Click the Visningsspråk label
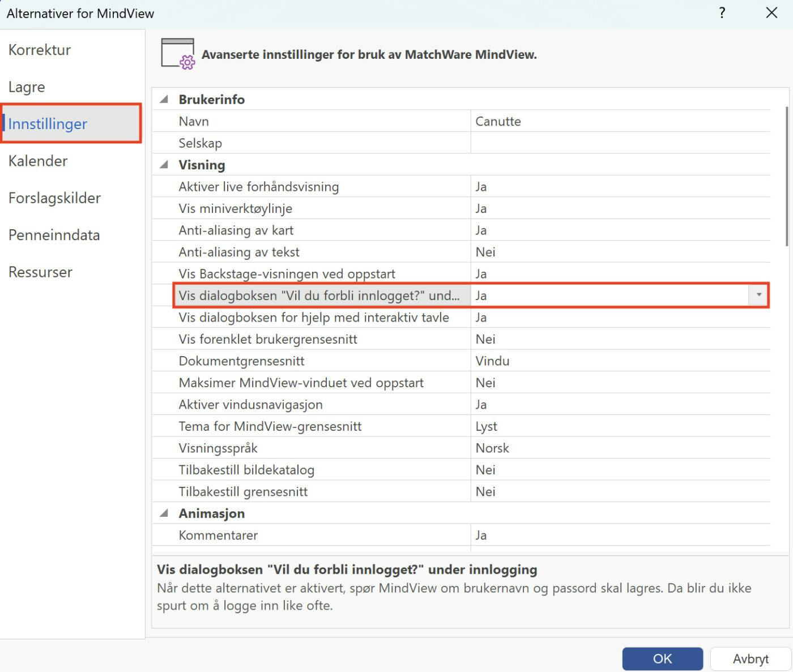 [x=218, y=448]
